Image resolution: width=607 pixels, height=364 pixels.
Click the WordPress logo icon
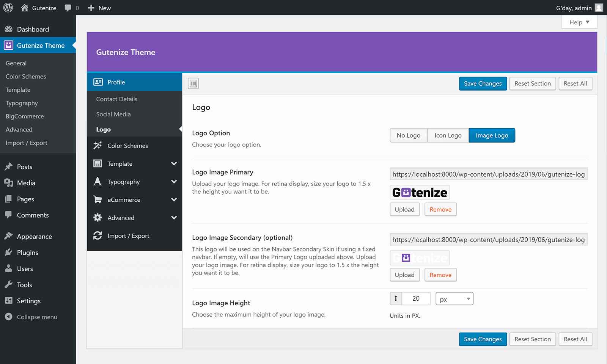click(8, 8)
